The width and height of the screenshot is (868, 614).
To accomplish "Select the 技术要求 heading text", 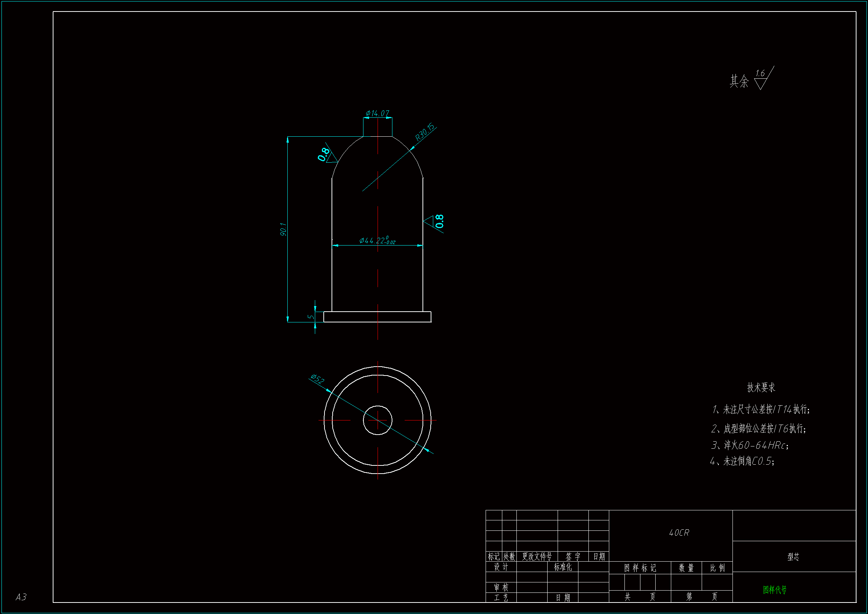I will (x=761, y=387).
